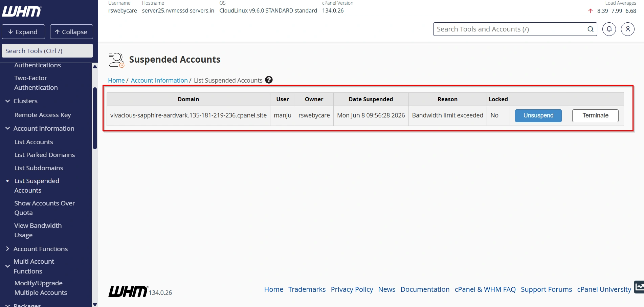
Task: Select the vivacious-sapphire-aardvark domain cell
Action: (x=188, y=115)
